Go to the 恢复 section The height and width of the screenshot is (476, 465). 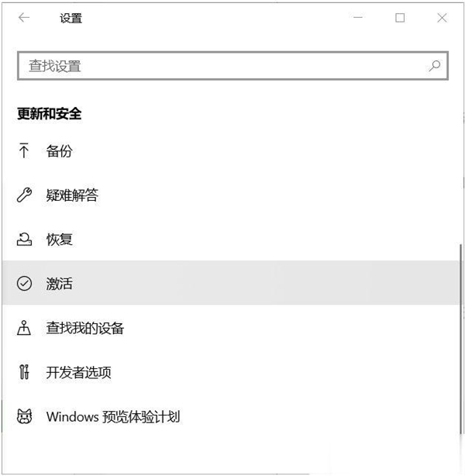click(x=59, y=240)
